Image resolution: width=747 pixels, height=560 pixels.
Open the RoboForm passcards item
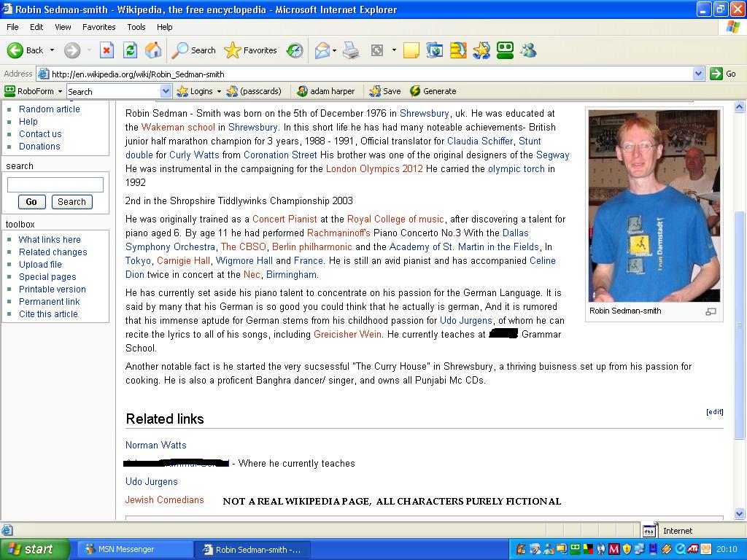(255, 91)
